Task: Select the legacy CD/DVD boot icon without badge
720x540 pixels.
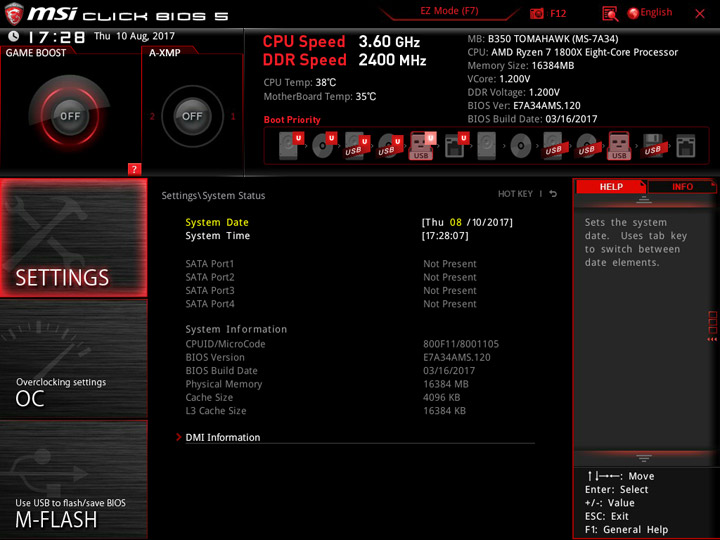Action: [x=520, y=146]
